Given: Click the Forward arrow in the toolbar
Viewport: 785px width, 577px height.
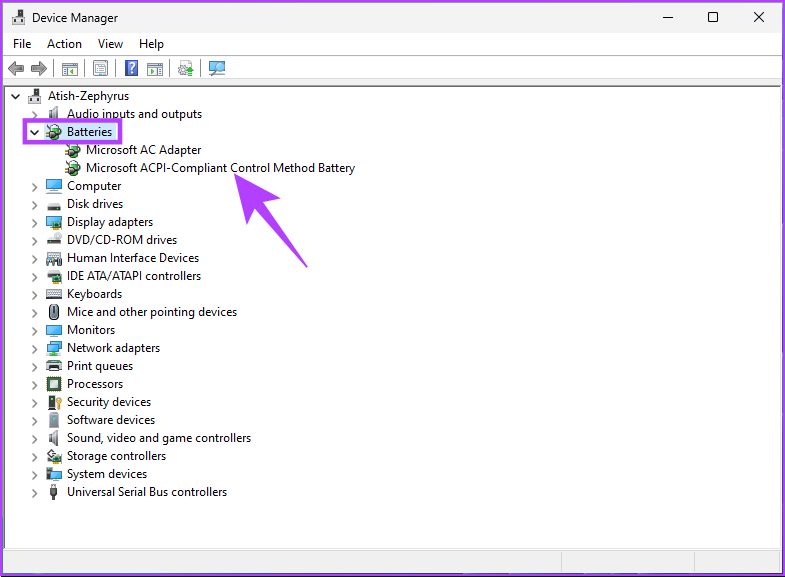Looking at the screenshot, I should pyautogui.click(x=39, y=68).
